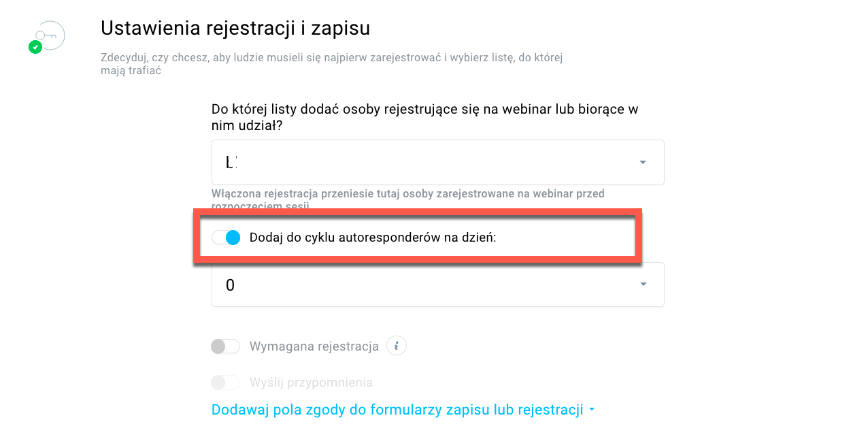Click the Dodaj do cyklu autoresponderów label
This screenshot has height=437, width=868.
pos(373,238)
